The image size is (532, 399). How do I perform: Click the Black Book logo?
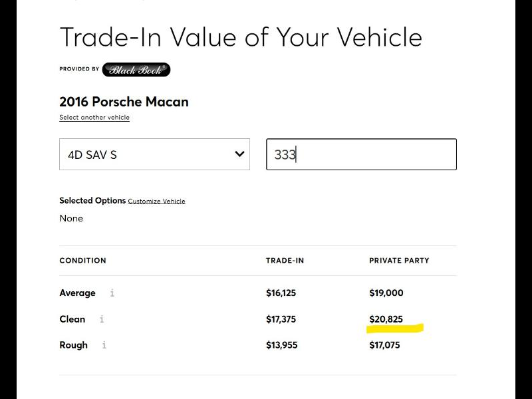pos(135,69)
